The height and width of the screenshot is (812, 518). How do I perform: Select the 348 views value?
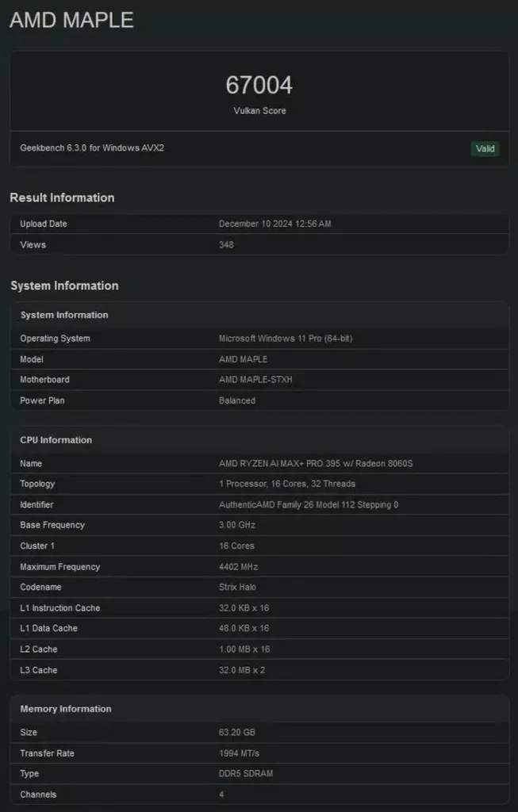click(226, 244)
